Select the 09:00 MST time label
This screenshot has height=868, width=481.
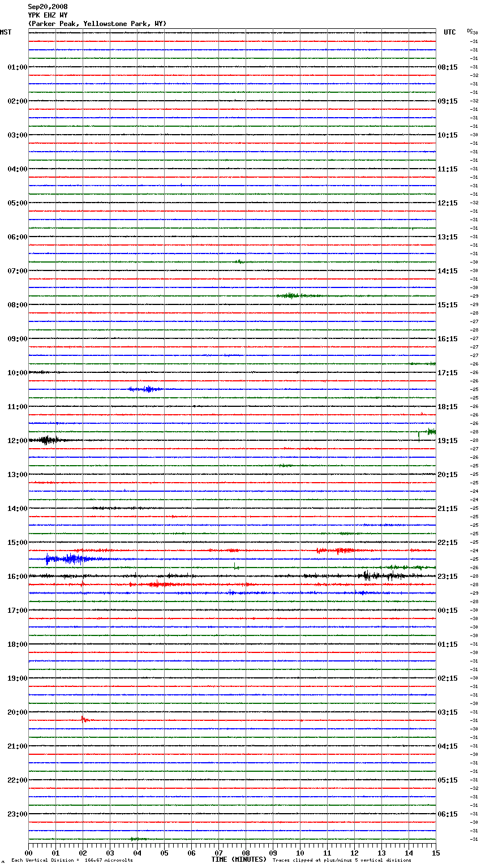click(x=17, y=339)
